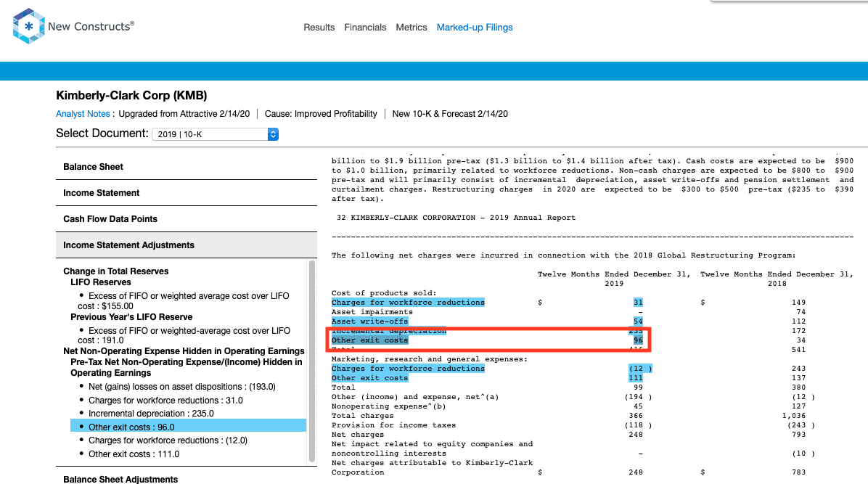Click 'New 10-K & Forecast 2/14/20' text
Screen dimensions: 868x484
coord(450,113)
